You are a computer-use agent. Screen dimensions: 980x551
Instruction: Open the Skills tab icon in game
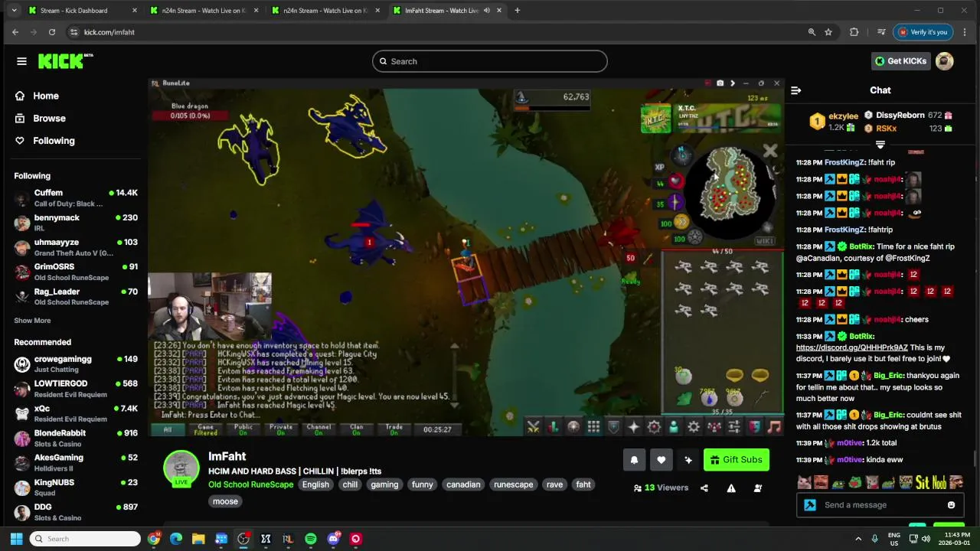(x=553, y=427)
